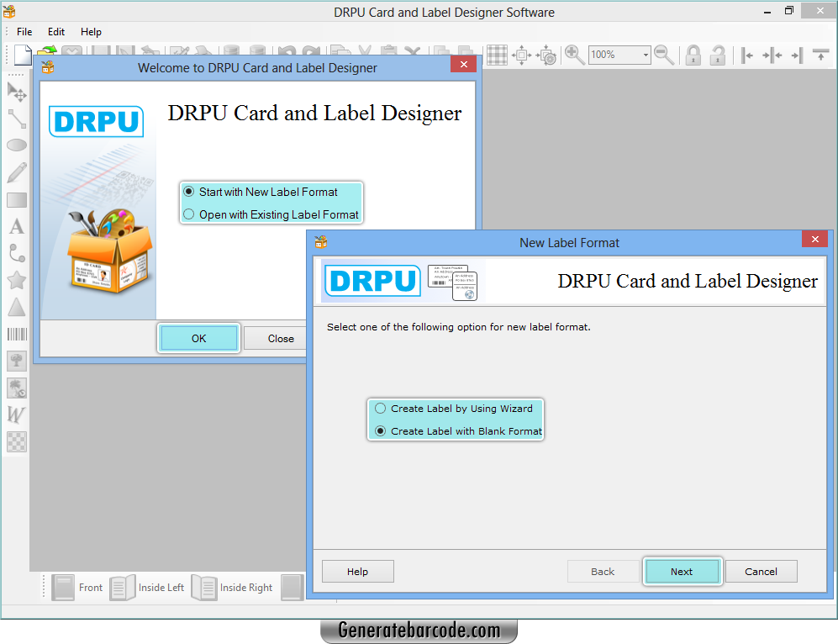Screen dimensions: 838x644
Task: Click the 'Select one of the following option' text
Action: pyautogui.click(x=459, y=326)
